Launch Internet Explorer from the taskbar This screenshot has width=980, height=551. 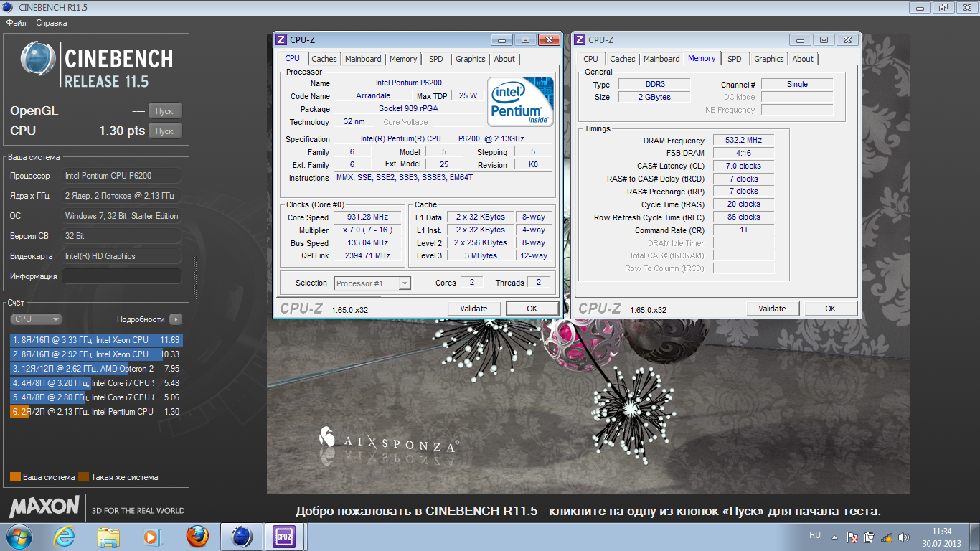[65, 537]
